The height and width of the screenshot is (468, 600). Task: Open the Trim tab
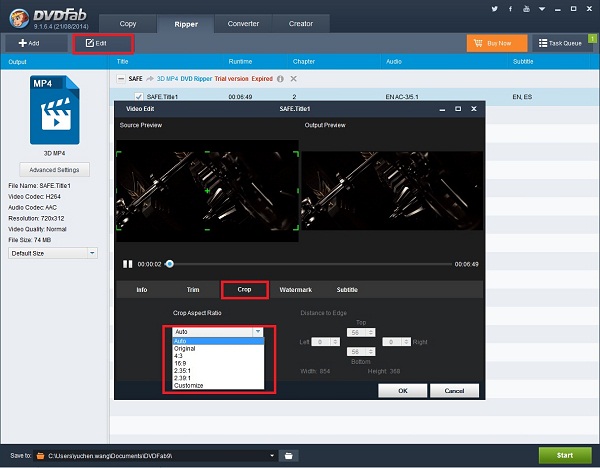pos(193,290)
